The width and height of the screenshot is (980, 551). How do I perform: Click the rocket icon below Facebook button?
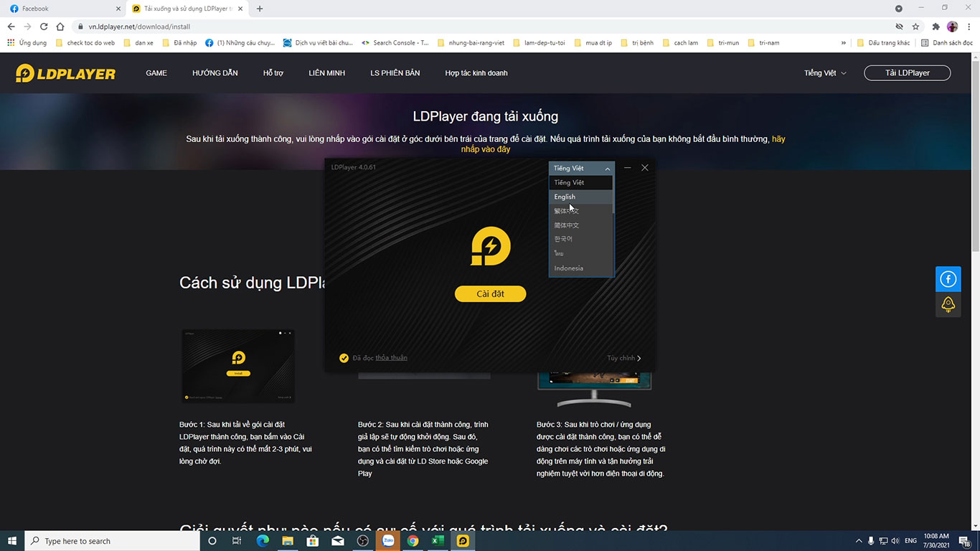(948, 304)
